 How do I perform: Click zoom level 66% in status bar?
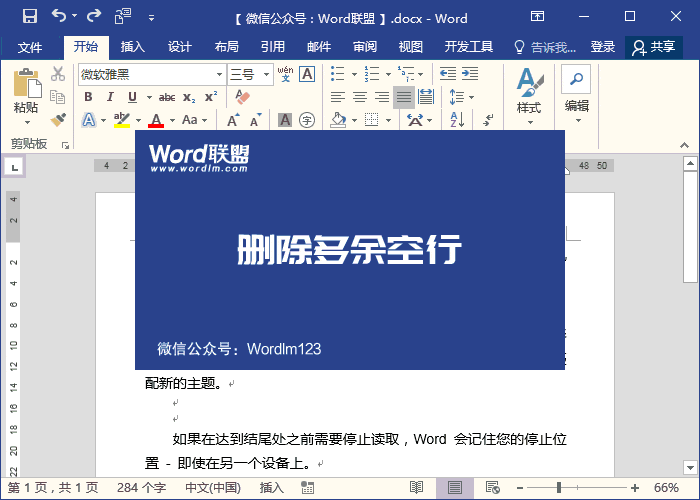(x=666, y=488)
